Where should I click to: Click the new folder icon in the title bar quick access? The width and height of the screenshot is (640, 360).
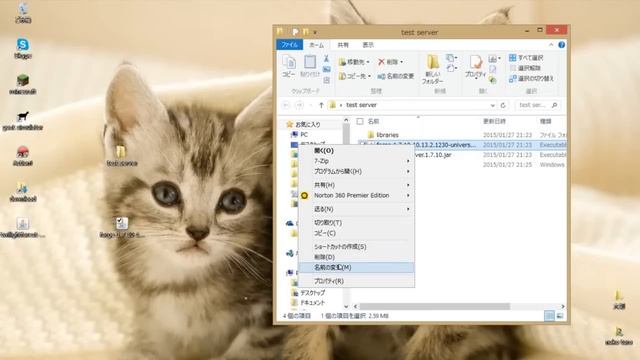pos(306,32)
